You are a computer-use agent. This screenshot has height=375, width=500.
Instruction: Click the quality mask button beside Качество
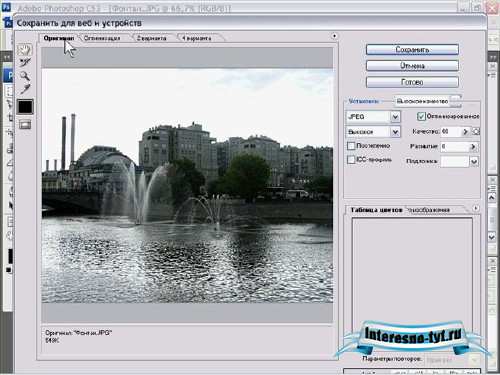(476, 132)
